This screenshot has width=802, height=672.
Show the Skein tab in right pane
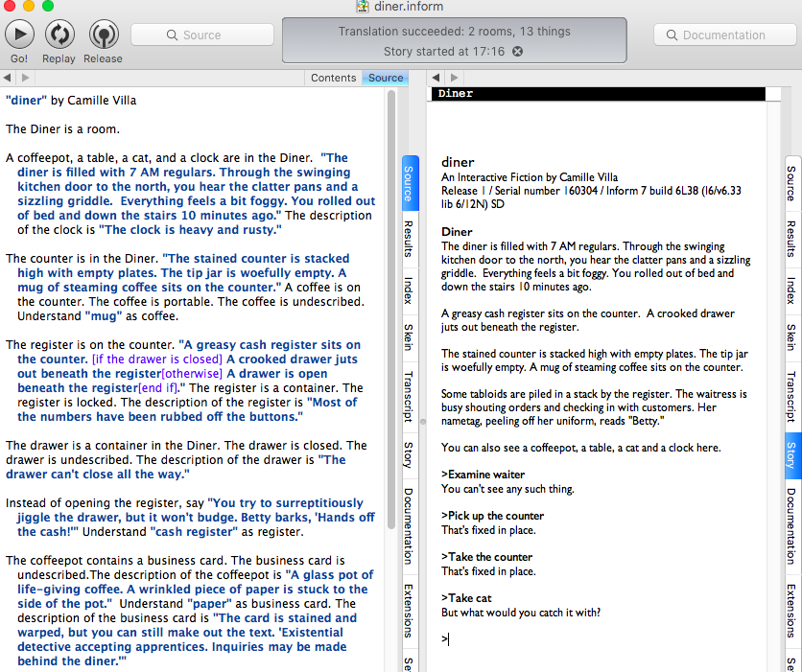[791, 337]
